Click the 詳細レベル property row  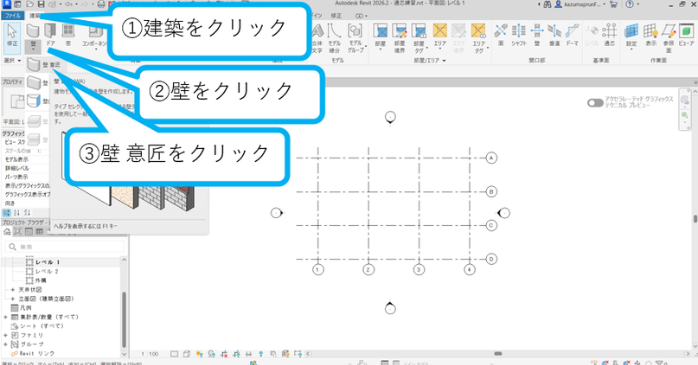click(x=27, y=168)
